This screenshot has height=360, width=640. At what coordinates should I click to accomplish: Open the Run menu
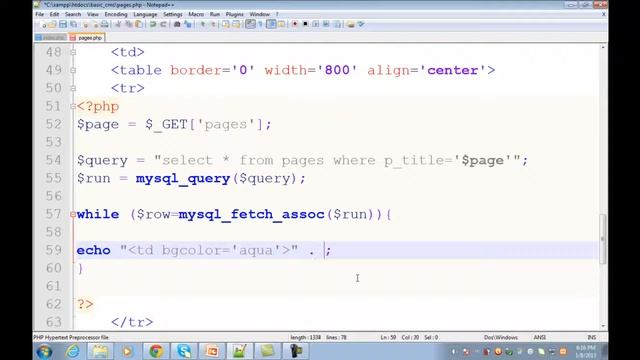tap(215, 14)
